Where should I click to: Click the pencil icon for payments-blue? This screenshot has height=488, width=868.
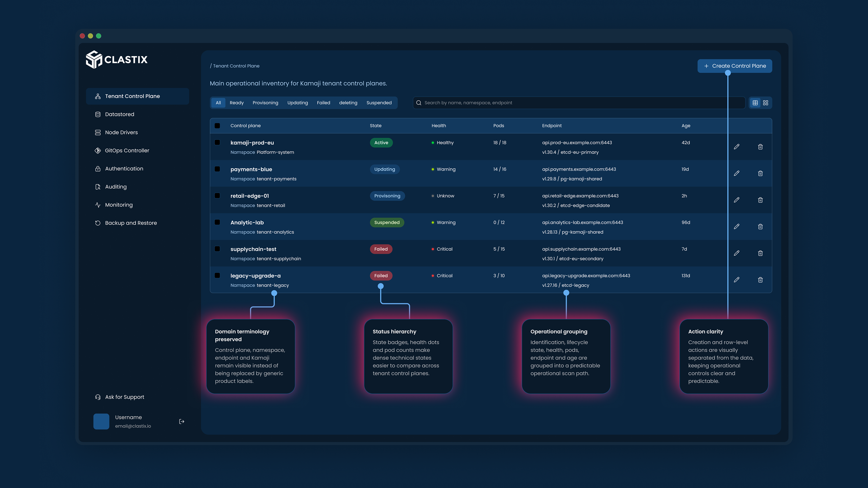[736, 173]
